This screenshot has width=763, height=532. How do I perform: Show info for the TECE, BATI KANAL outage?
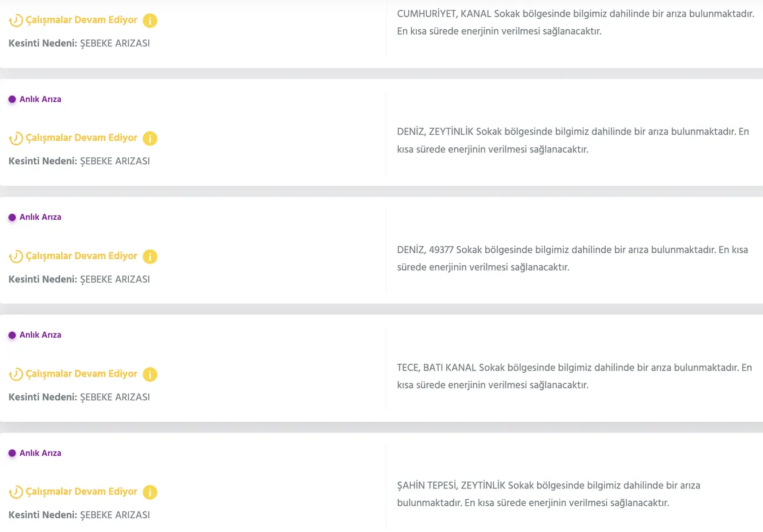[150, 375]
